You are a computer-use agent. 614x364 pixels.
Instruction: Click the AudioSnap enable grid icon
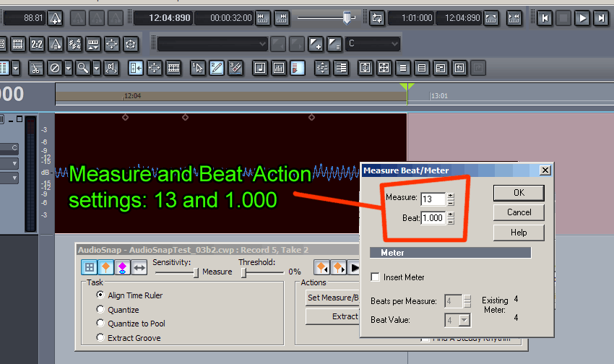90,267
